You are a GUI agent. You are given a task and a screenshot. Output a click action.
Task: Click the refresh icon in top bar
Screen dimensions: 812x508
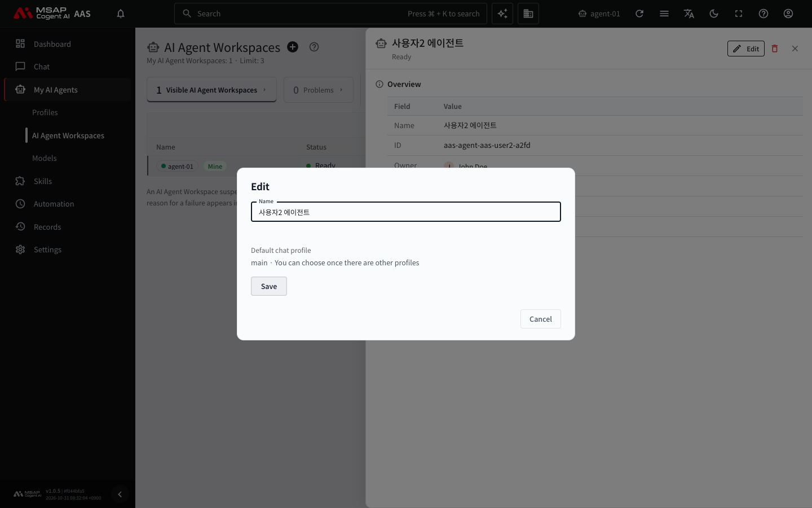[x=639, y=14]
